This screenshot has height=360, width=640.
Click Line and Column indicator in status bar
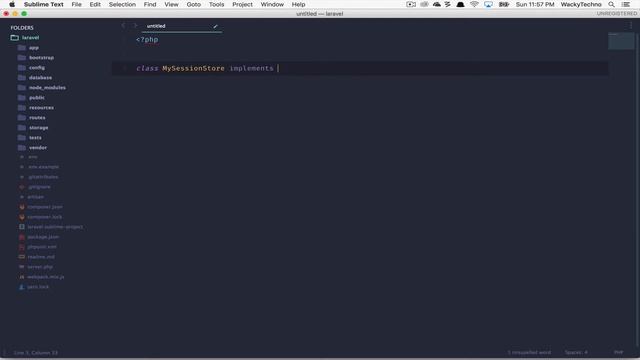click(x=36, y=353)
